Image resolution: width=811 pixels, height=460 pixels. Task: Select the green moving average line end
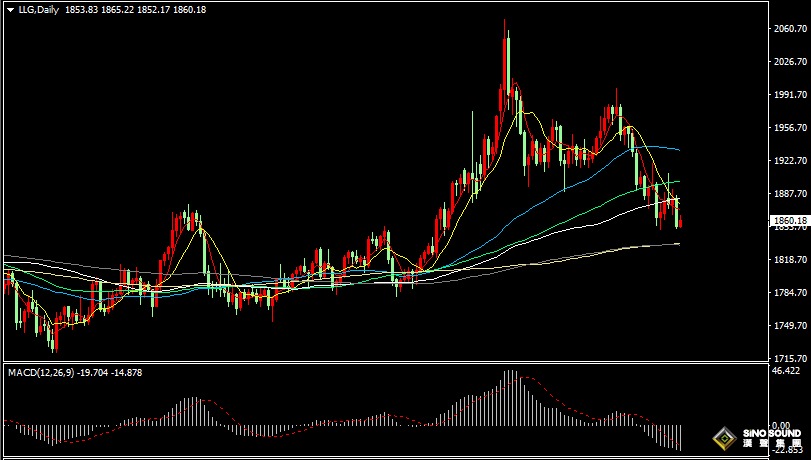coord(679,182)
